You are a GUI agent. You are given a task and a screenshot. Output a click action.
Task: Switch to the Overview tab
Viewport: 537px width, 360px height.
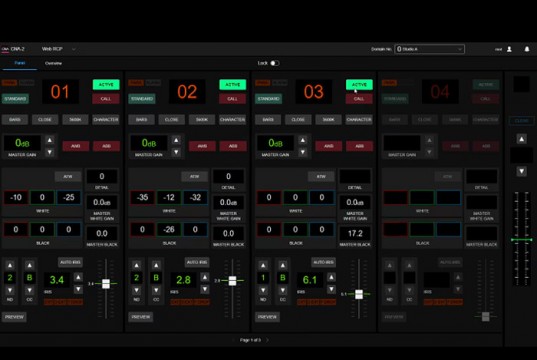tap(53, 63)
